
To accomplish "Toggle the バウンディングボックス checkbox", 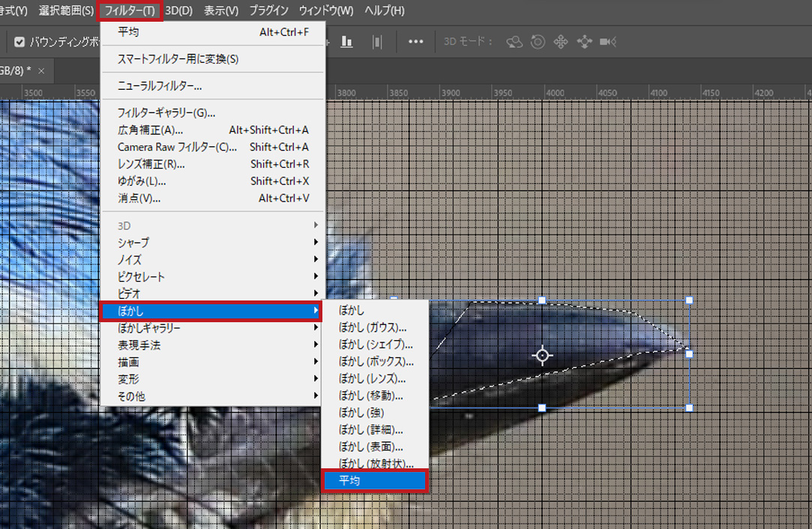I will (x=19, y=42).
